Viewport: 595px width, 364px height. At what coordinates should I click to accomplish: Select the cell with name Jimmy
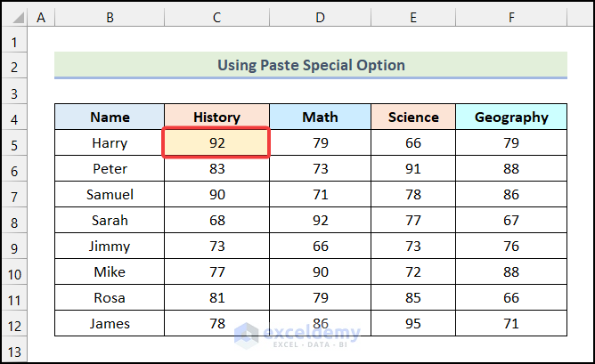point(110,247)
